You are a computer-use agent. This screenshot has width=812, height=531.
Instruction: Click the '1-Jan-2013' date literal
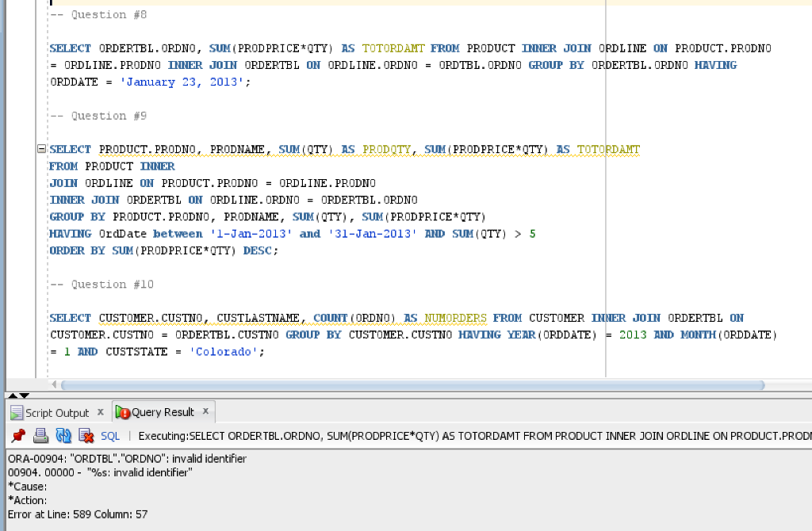point(251,234)
